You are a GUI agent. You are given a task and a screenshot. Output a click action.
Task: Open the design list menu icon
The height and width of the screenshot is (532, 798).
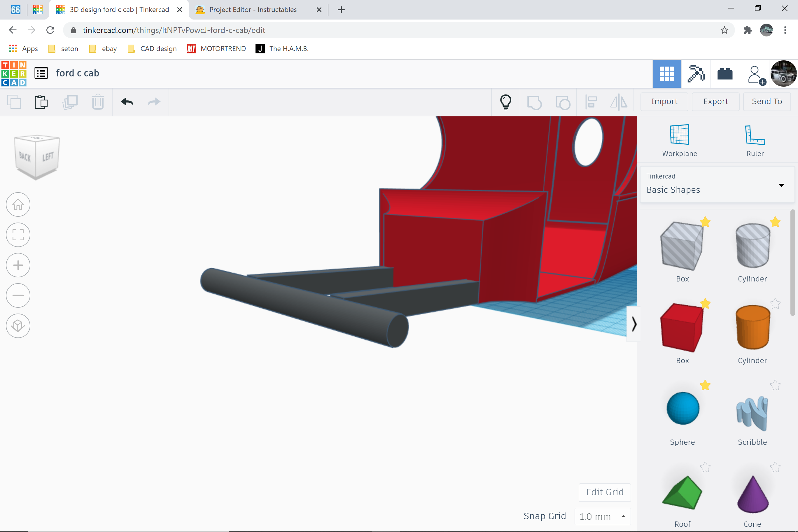pos(41,73)
